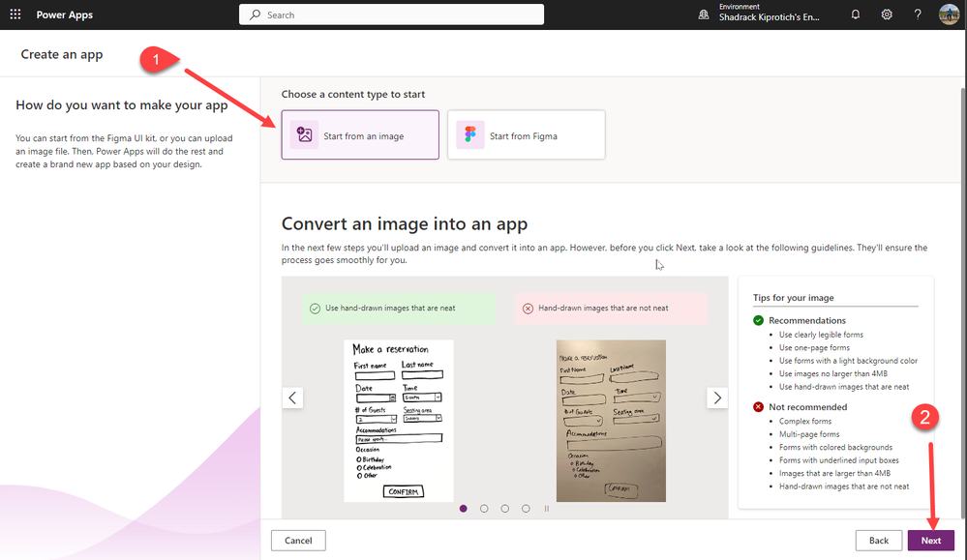Viewport: 967px width, 560px height.
Task: Select second carousel dot
Action: (x=484, y=508)
